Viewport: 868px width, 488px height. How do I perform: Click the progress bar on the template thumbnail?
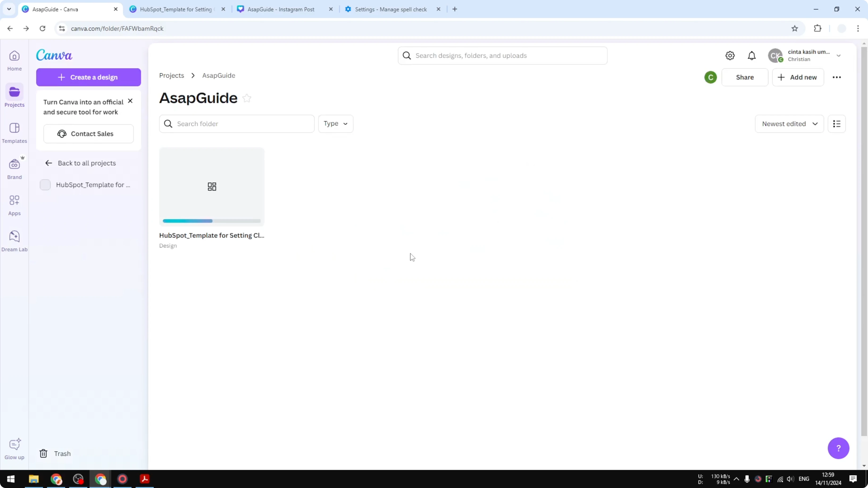click(x=211, y=221)
